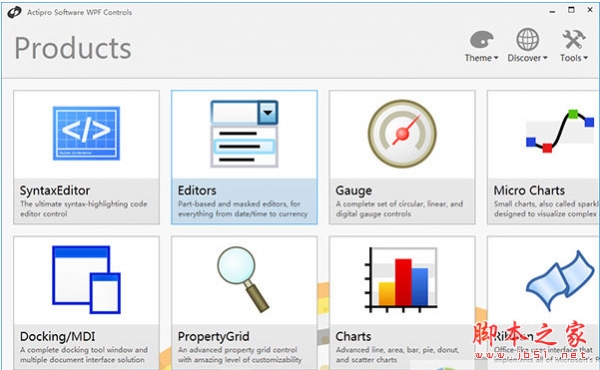Open the Tools wrench and hammer icon
The width and height of the screenshot is (600, 370).
coord(574,39)
